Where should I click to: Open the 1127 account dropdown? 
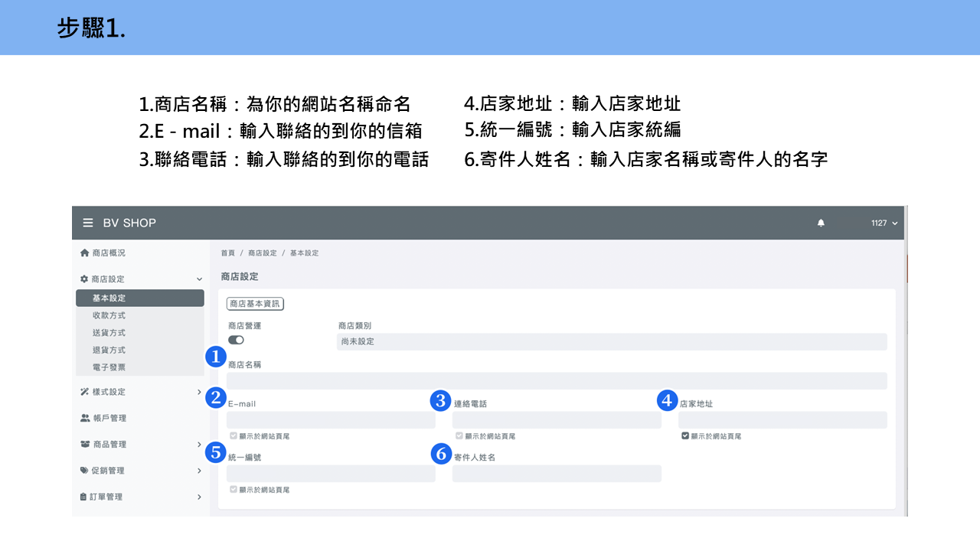click(884, 223)
